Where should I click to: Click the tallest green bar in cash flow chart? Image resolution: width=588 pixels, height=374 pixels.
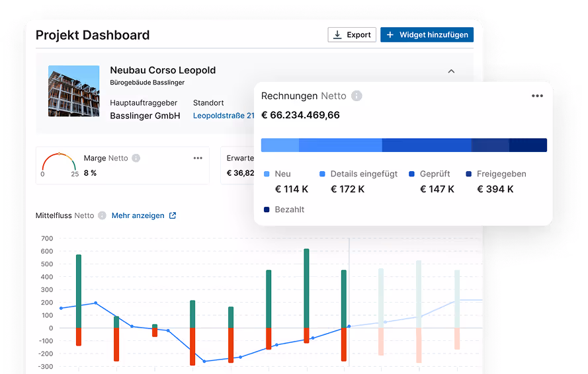click(306, 288)
